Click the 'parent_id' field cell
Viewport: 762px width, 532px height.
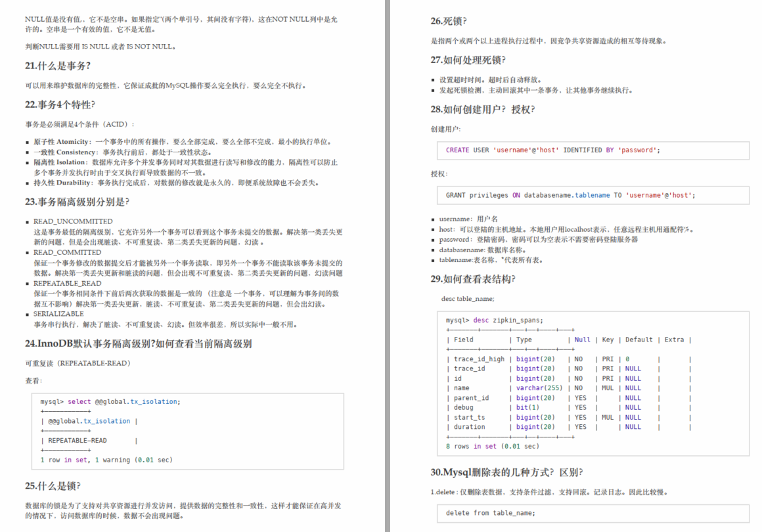pos(472,398)
